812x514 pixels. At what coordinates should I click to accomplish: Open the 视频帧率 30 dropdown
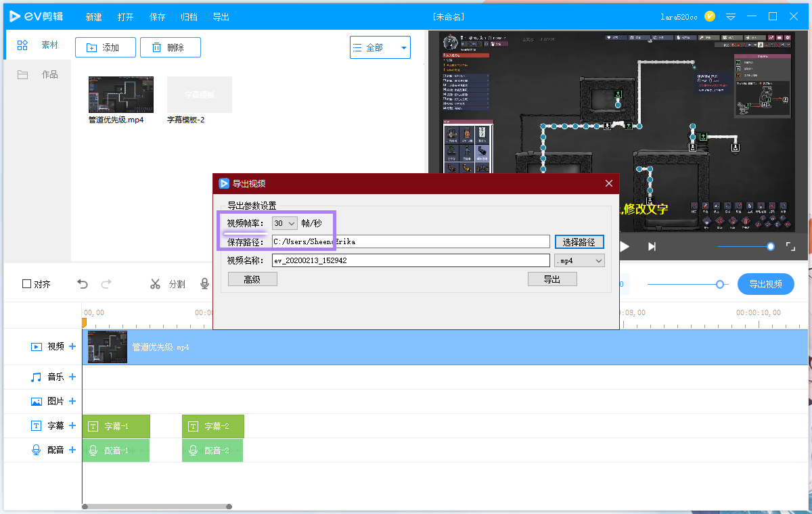285,223
